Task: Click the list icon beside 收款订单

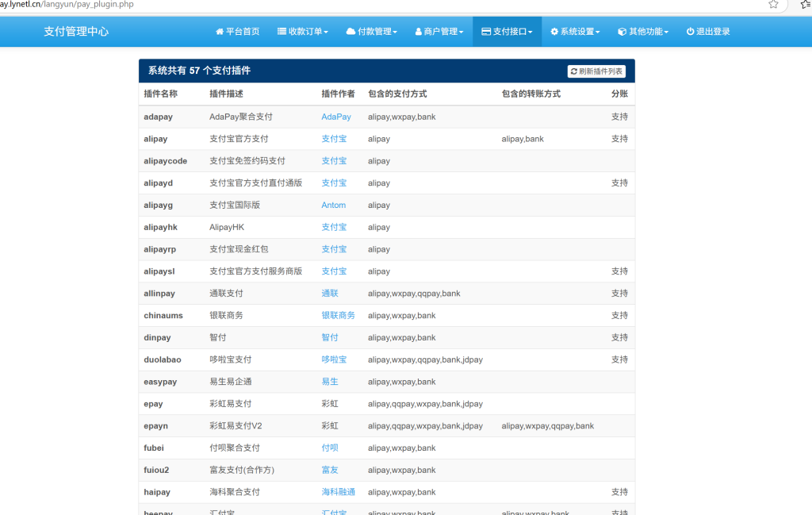Action: (282, 32)
